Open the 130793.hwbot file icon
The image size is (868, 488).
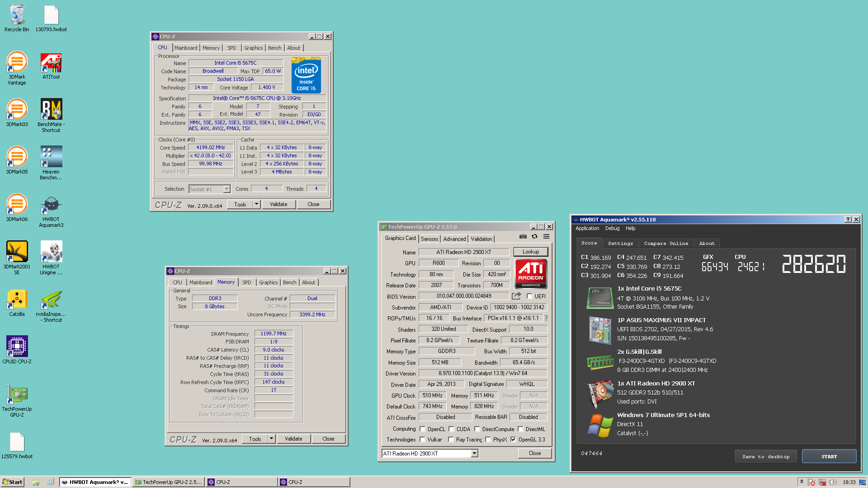click(51, 18)
